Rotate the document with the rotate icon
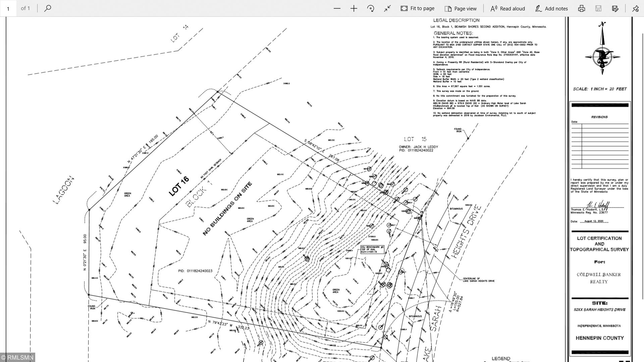 (371, 8)
